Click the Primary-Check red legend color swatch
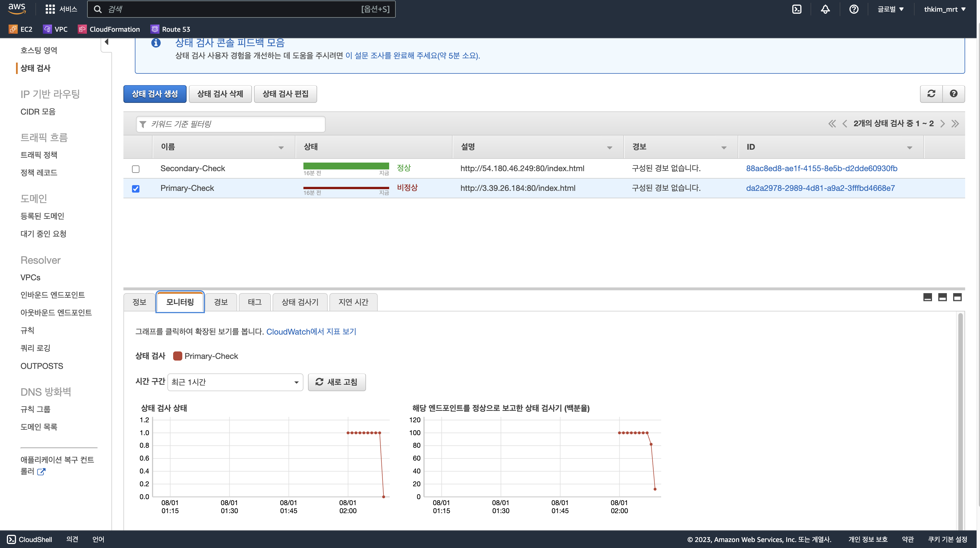 tap(177, 356)
